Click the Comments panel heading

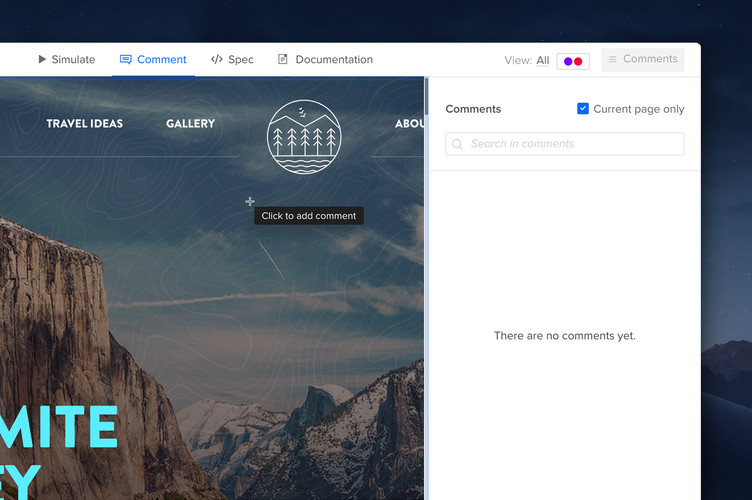[473, 109]
